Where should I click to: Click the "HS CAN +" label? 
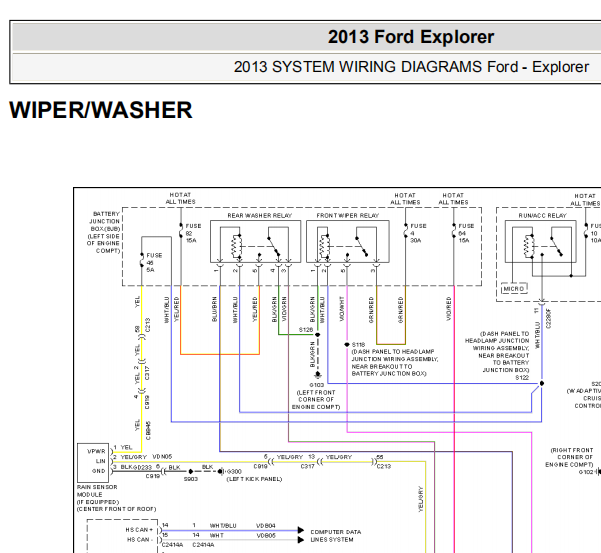[x=139, y=530]
